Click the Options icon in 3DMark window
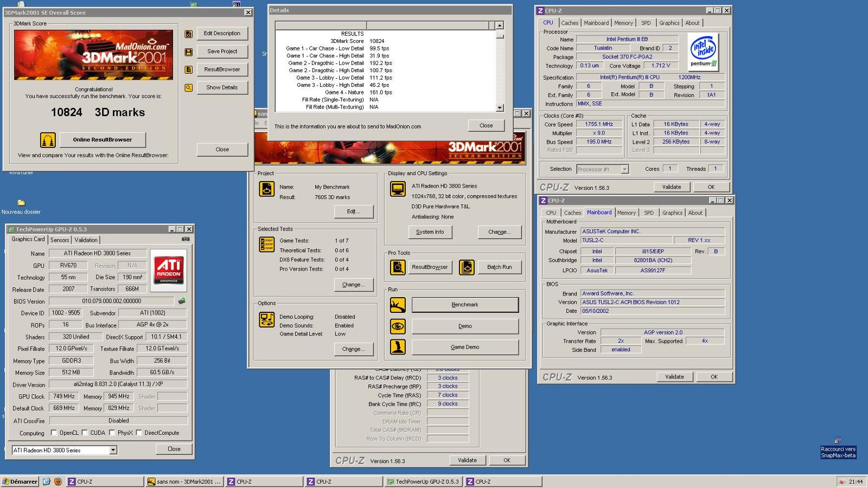 [x=266, y=320]
